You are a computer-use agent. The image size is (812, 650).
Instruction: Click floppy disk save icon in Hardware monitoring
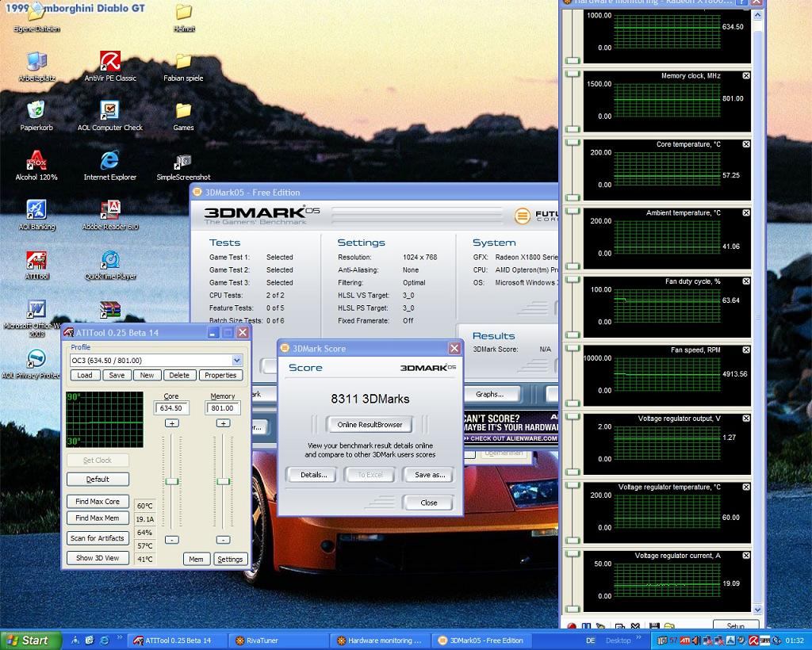click(654, 627)
